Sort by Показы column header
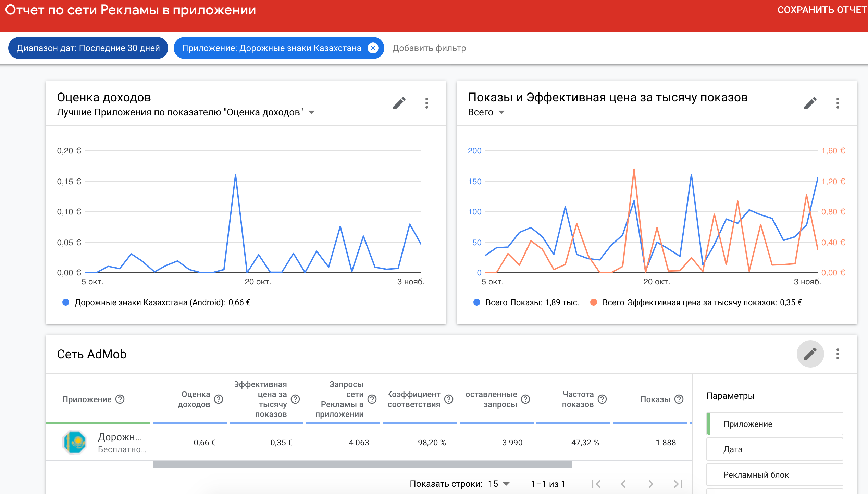Viewport: 868px width, 494px height. [655, 399]
